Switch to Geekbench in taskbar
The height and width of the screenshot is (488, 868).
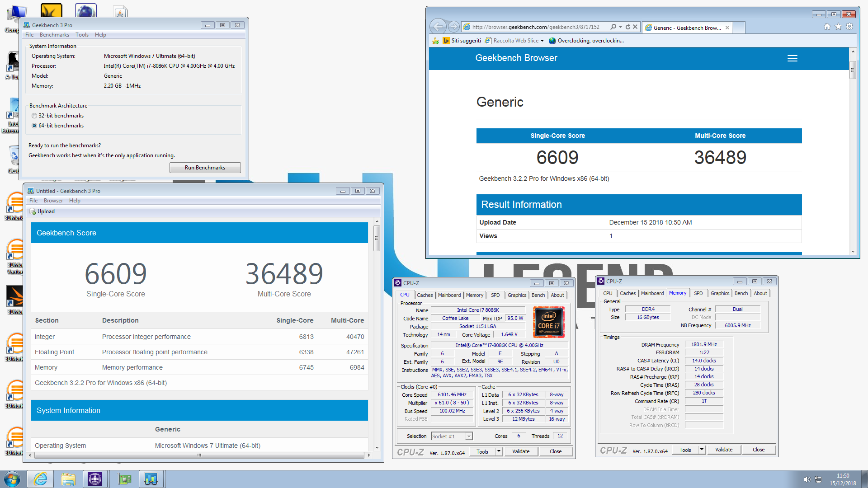[x=151, y=479]
